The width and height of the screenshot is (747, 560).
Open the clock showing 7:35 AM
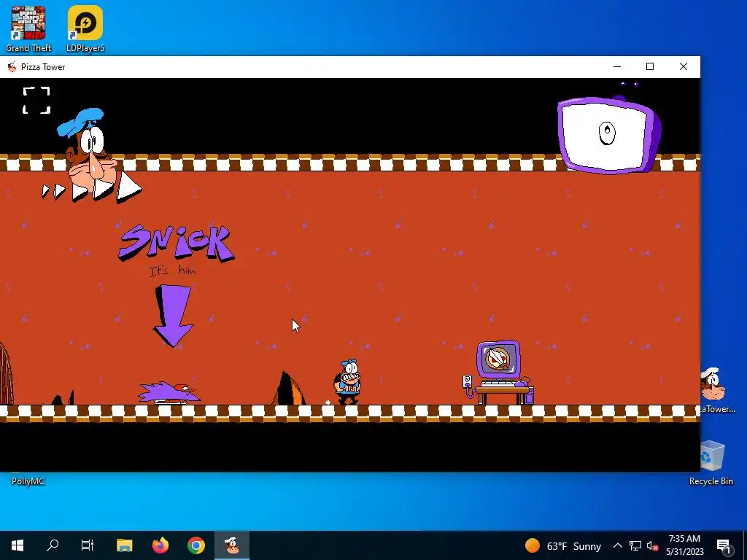(684, 545)
